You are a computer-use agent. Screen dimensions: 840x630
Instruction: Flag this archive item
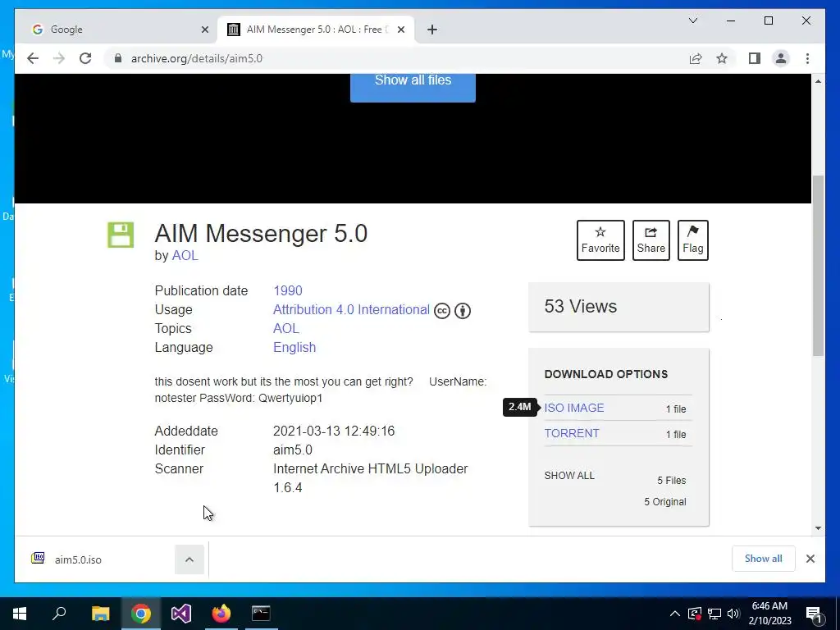(x=692, y=240)
